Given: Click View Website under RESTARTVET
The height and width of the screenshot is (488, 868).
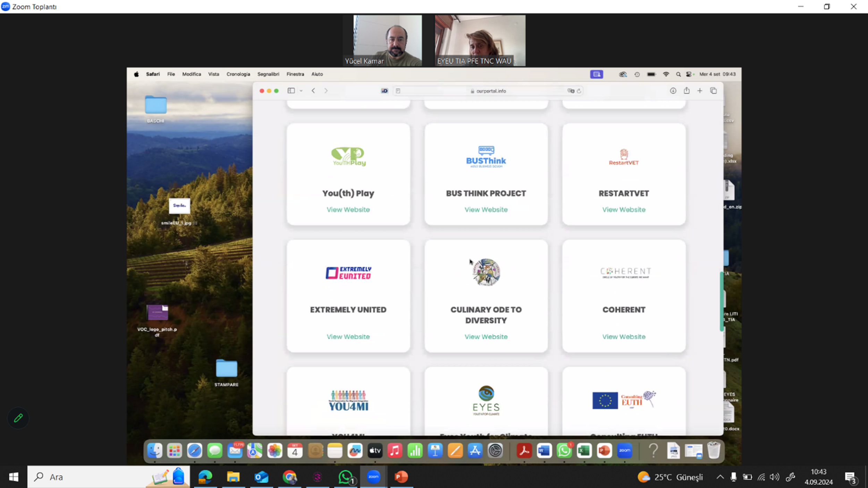Looking at the screenshot, I should (x=624, y=209).
